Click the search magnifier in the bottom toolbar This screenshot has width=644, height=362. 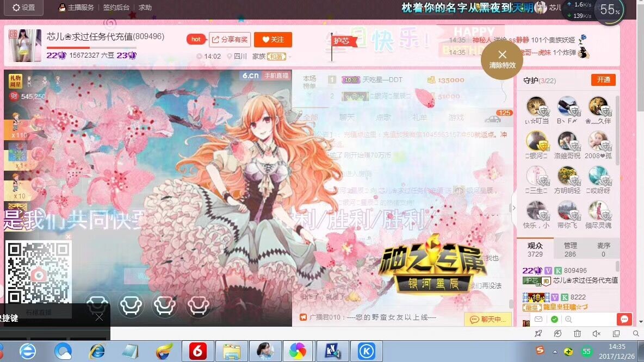point(636,334)
